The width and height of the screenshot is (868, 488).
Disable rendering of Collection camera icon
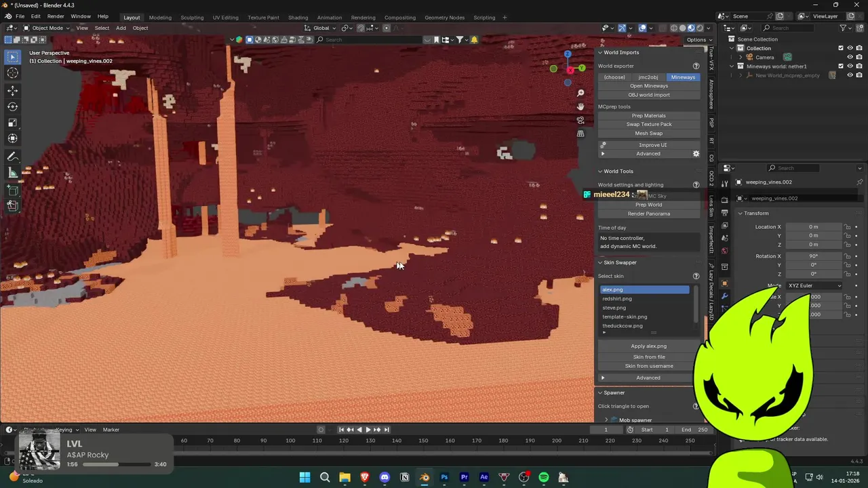(859, 48)
